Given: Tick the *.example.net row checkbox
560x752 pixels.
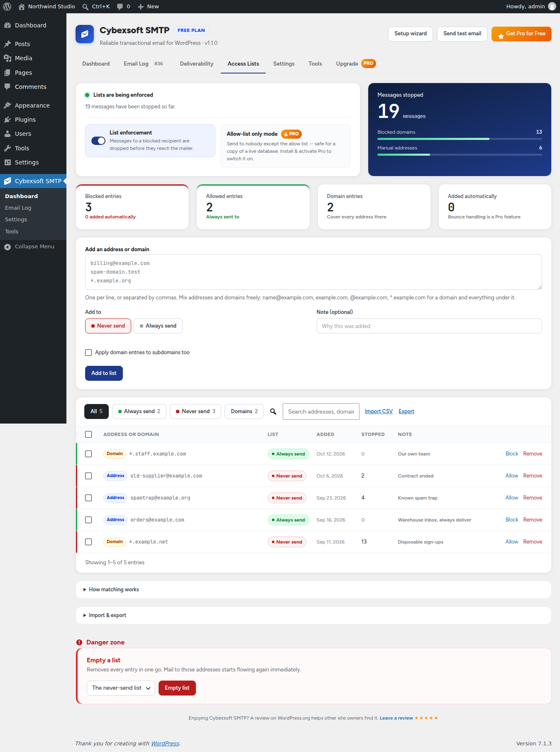Looking at the screenshot, I should (x=88, y=542).
